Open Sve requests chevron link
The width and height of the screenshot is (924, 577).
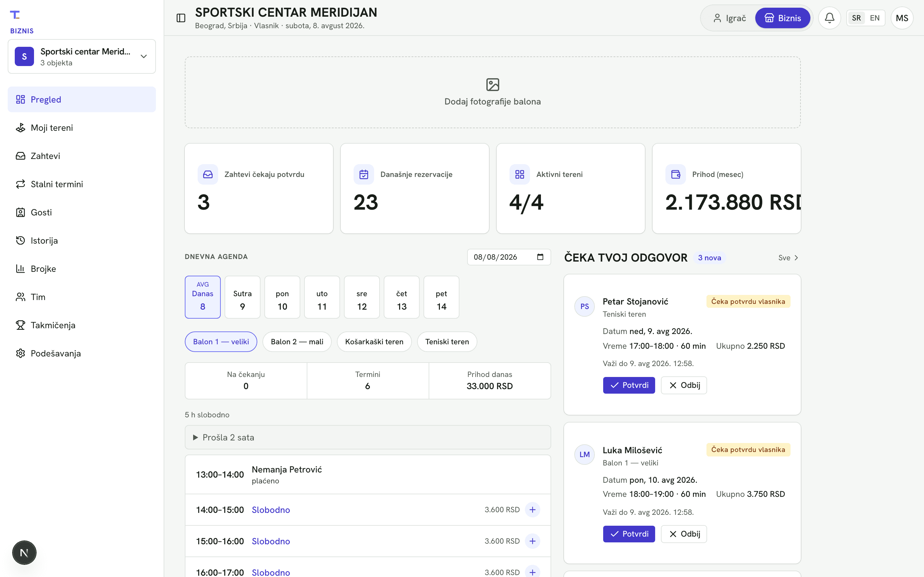point(788,258)
